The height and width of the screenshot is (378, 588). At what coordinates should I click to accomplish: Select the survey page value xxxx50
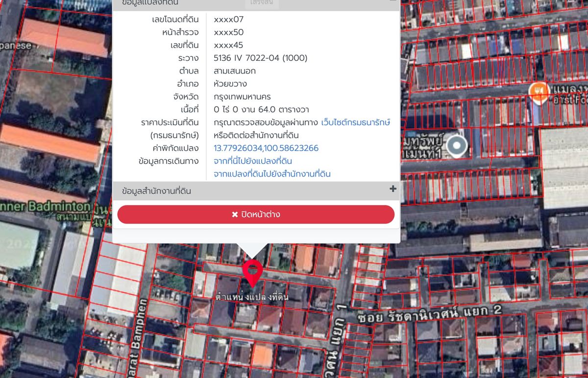(x=228, y=32)
